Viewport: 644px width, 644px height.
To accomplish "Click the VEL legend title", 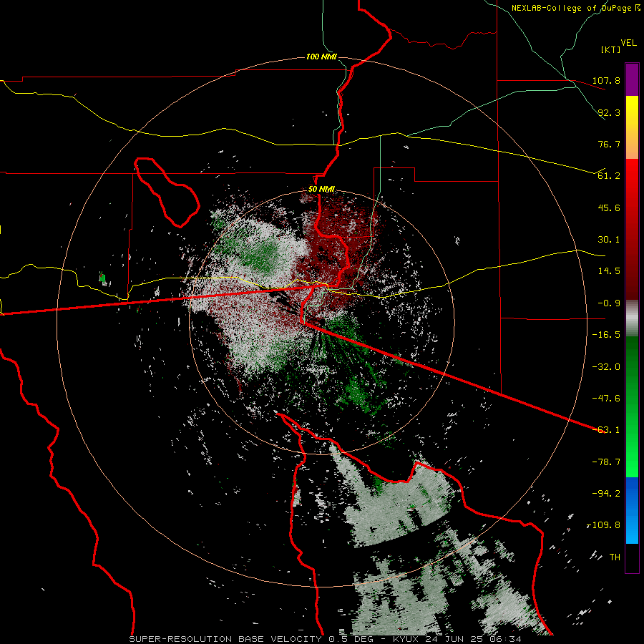I will 628,43.
